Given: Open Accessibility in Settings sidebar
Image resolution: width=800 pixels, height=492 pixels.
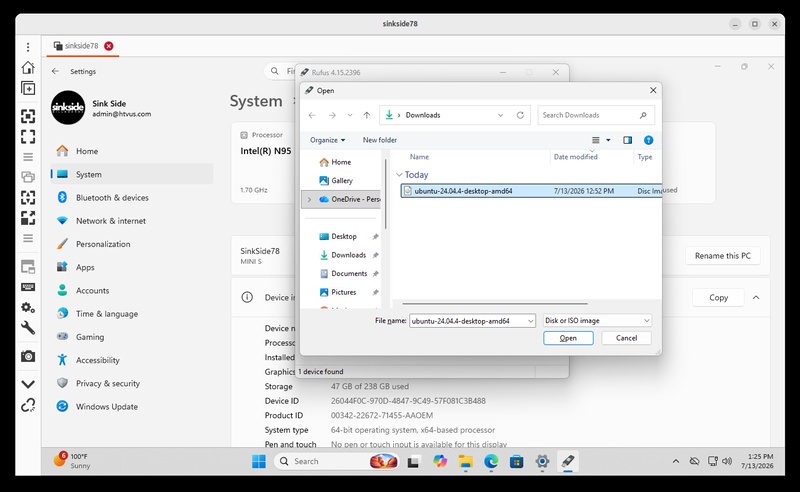Looking at the screenshot, I should [132, 360].
